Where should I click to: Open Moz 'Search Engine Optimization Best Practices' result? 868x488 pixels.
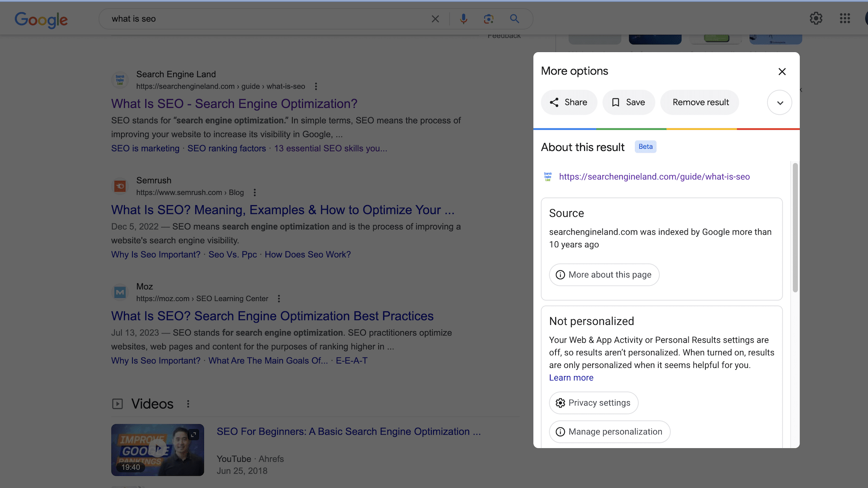[272, 316]
